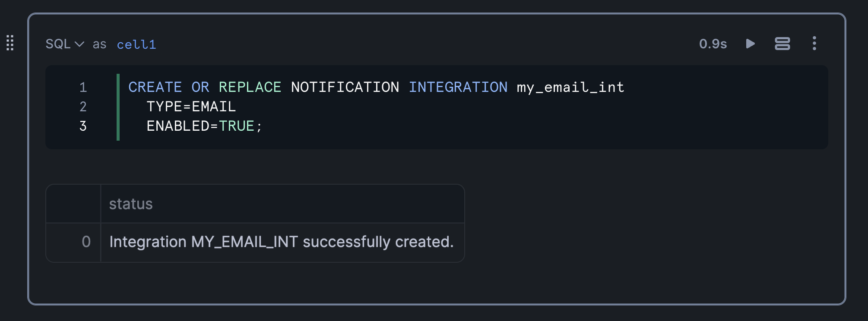Click the stacked rows cell display icon
Image resolution: width=868 pixels, height=321 pixels.
pos(782,44)
